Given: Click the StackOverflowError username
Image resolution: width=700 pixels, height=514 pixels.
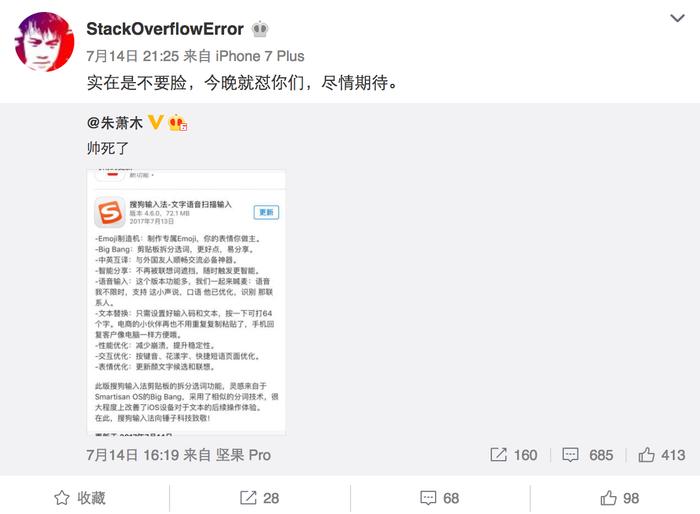Looking at the screenshot, I should click(165, 29).
